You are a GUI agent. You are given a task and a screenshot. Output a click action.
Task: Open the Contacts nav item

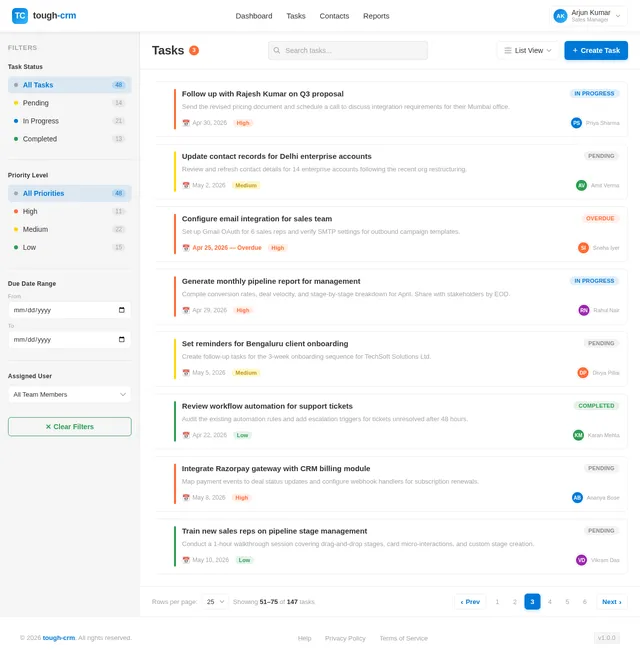click(334, 16)
